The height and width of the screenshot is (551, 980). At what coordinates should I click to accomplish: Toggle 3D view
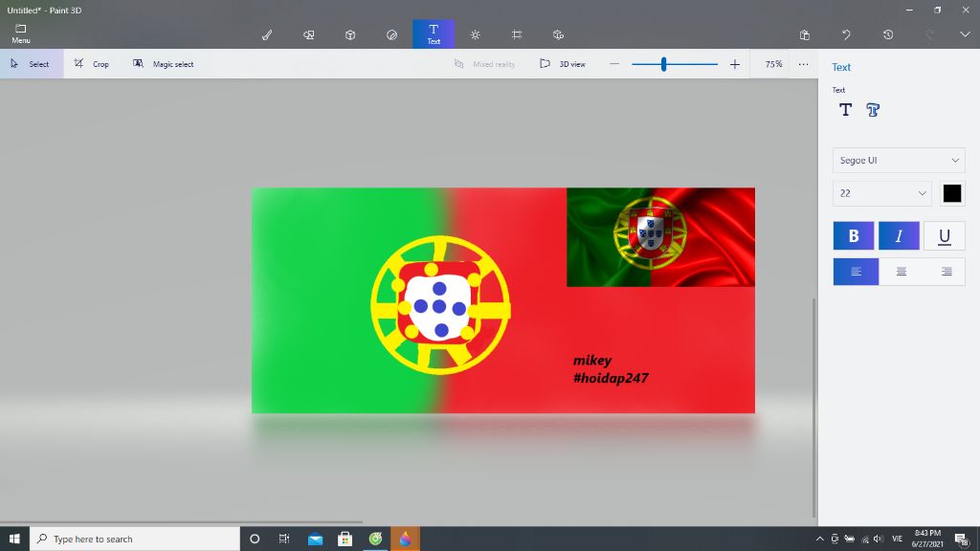(563, 64)
